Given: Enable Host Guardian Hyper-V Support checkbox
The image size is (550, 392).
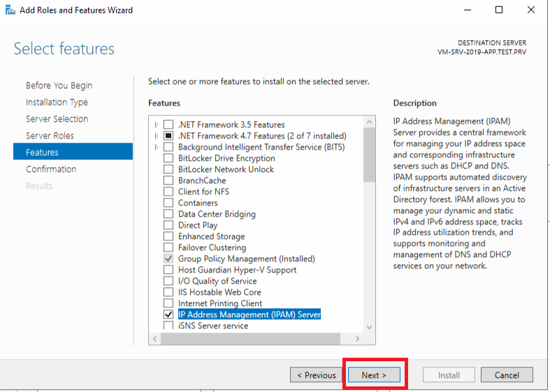Looking at the screenshot, I should pyautogui.click(x=168, y=270).
